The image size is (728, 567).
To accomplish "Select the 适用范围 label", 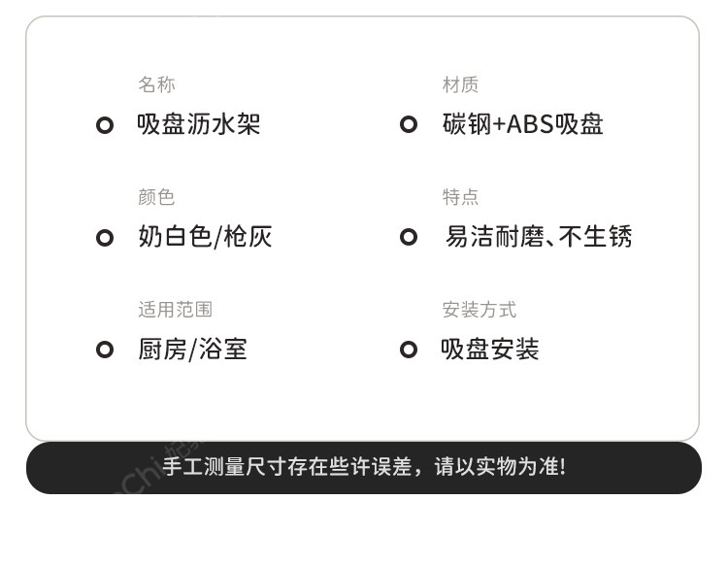I will pyautogui.click(x=175, y=310).
